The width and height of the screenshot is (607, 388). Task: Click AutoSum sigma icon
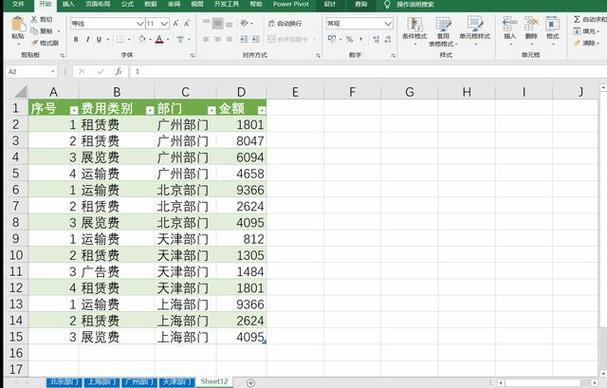(577, 19)
